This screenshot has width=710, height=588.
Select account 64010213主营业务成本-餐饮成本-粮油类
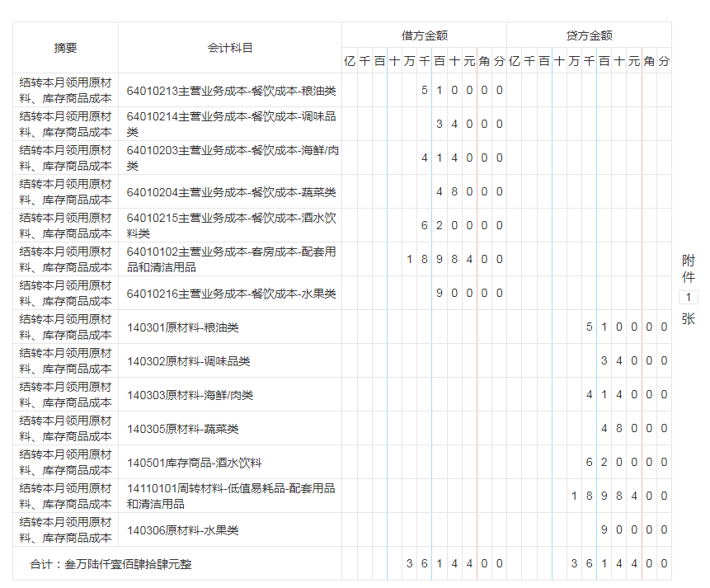[232, 91]
